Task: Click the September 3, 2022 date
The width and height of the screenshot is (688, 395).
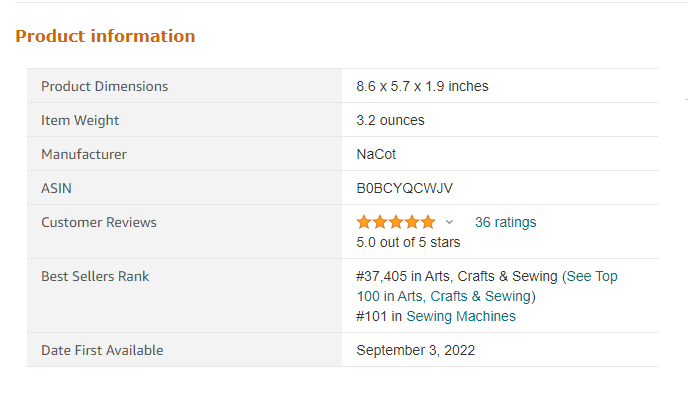Action: (416, 350)
